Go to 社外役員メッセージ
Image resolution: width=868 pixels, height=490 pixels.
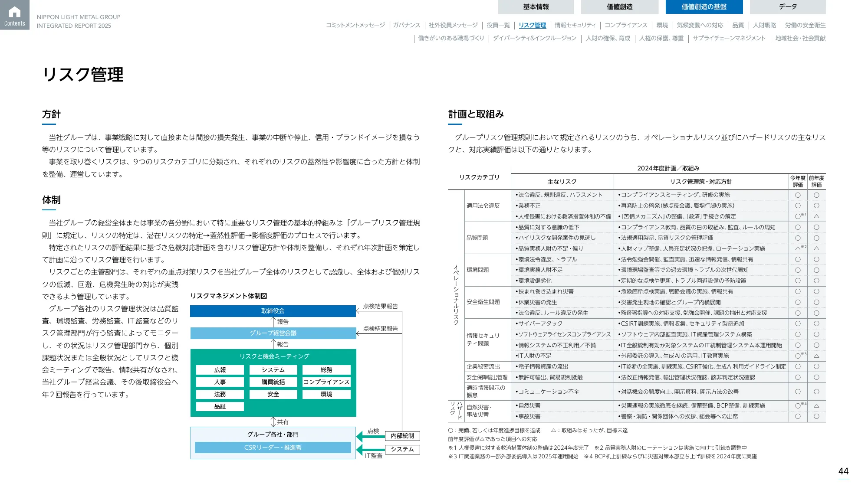(x=453, y=26)
